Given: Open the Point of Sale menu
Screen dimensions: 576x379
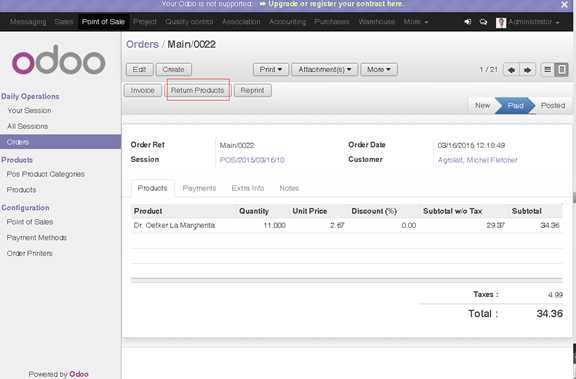Looking at the screenshot, I should 103,22.
